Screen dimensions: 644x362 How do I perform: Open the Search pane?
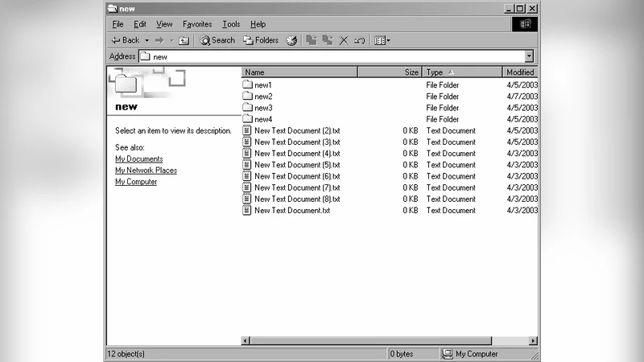click(x=217, y=40)
